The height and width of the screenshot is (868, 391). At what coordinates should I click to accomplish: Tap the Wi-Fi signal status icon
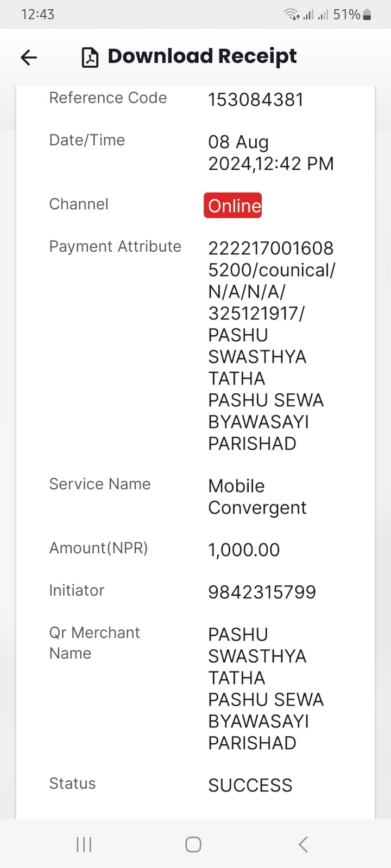pos(292,15)
